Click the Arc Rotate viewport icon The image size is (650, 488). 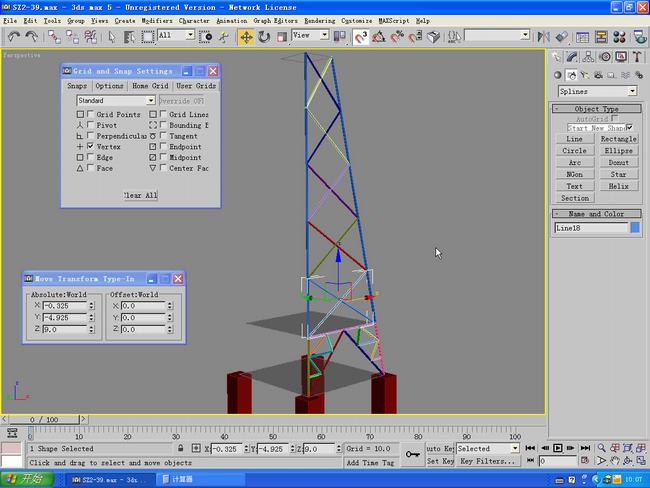click(x=628, y=461)
